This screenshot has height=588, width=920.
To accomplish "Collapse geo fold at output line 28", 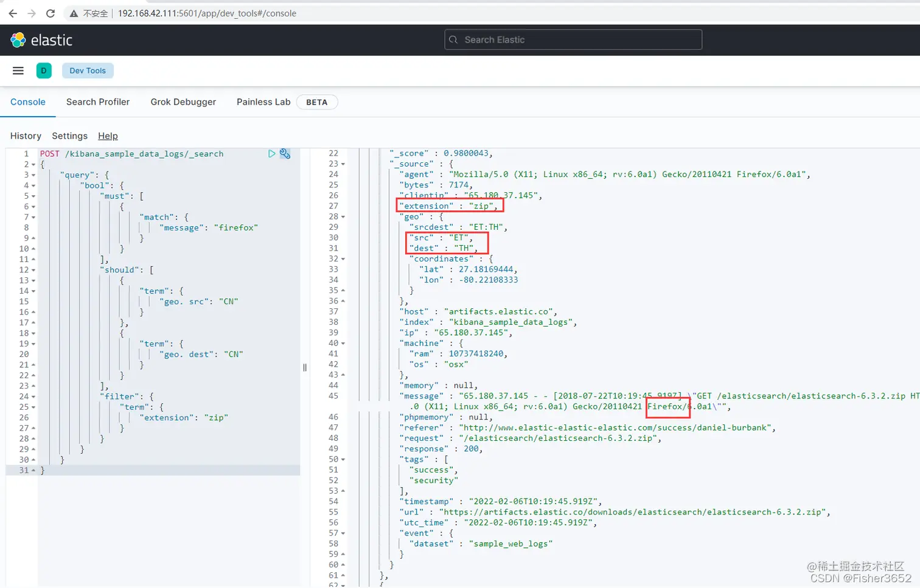I will pyautogui.click(x=343, y=217).
